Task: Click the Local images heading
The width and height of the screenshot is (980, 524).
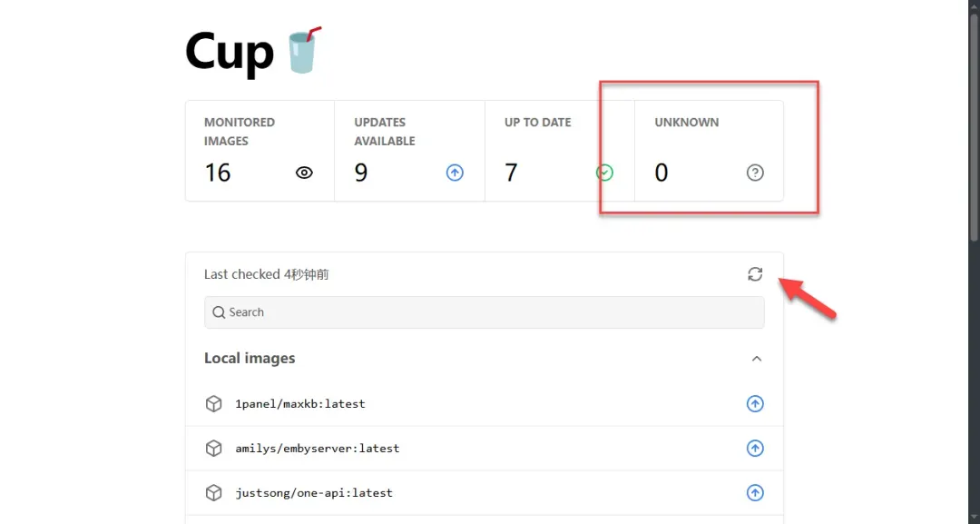Action: pos(250,359)
